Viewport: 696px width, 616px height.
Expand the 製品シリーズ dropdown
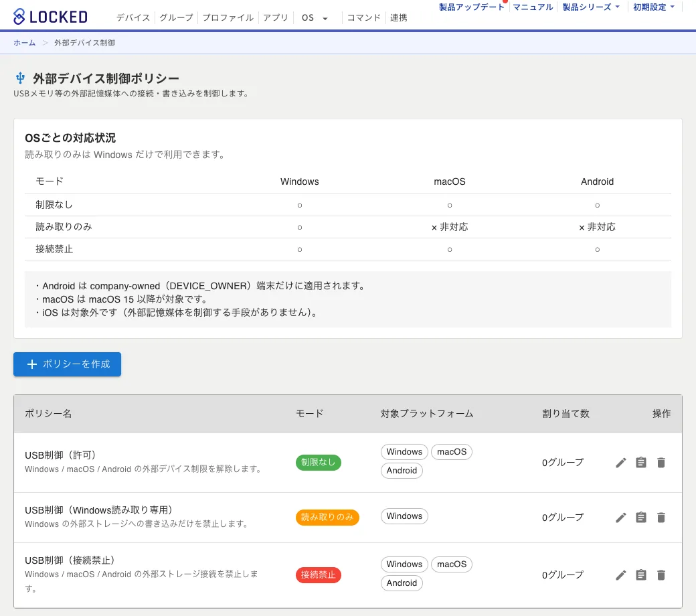[x=590, y=7]
